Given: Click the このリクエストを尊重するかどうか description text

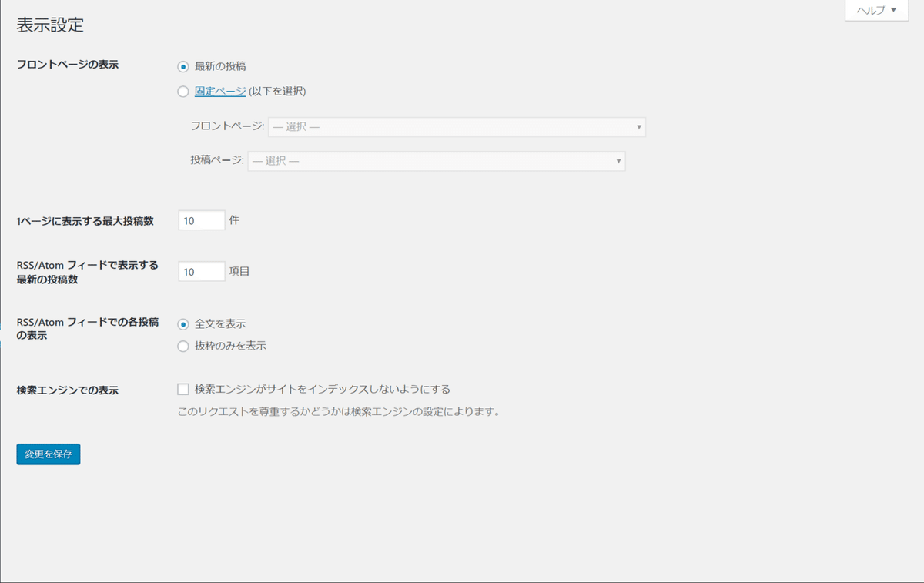Looking at the screenshot, I should (x=339, y=411).
